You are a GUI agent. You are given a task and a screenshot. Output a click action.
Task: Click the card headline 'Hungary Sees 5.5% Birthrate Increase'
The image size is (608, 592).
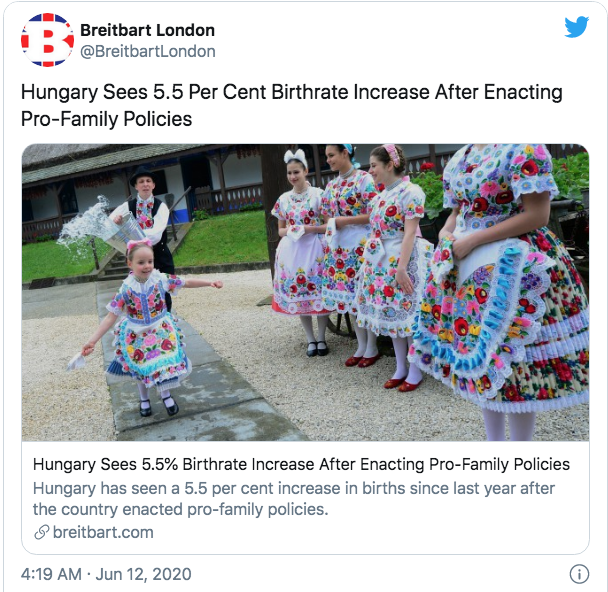pyautogui.click(x=301, y=464)
